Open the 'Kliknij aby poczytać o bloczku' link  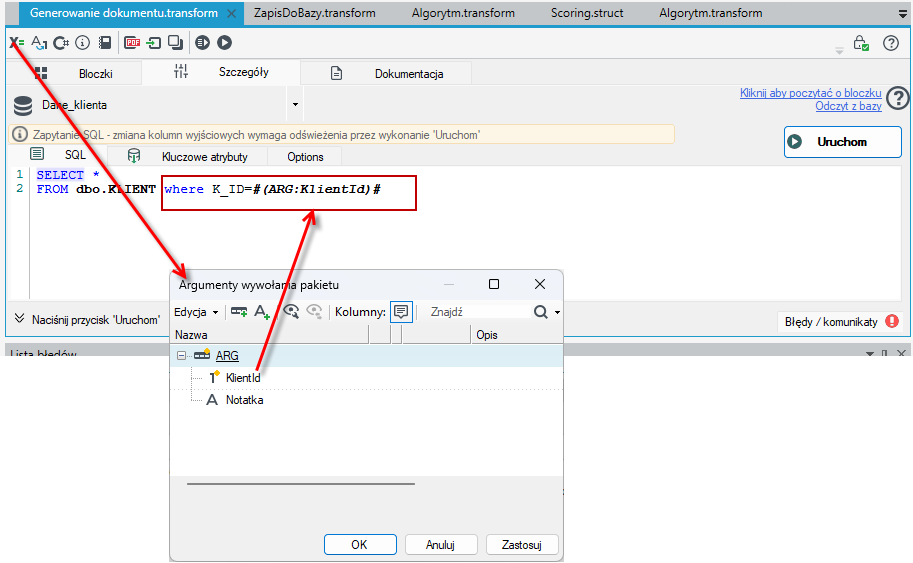[811, 93]
